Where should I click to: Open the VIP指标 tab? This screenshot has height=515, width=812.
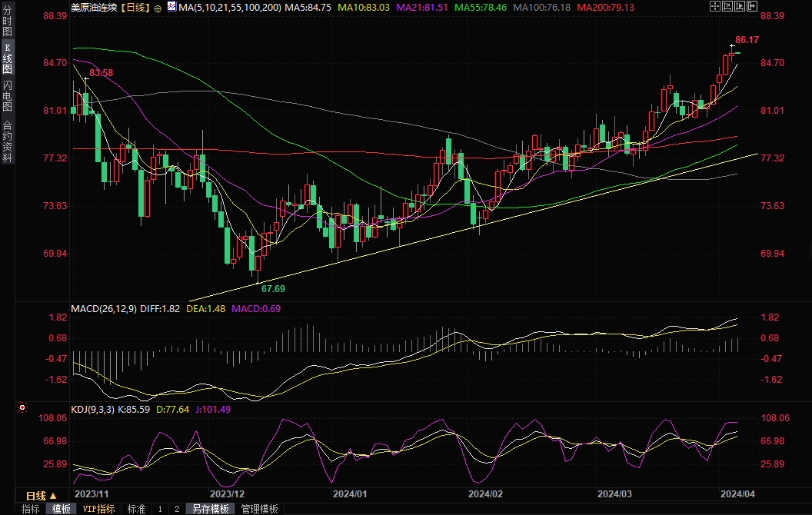click(x=98, y=509)
